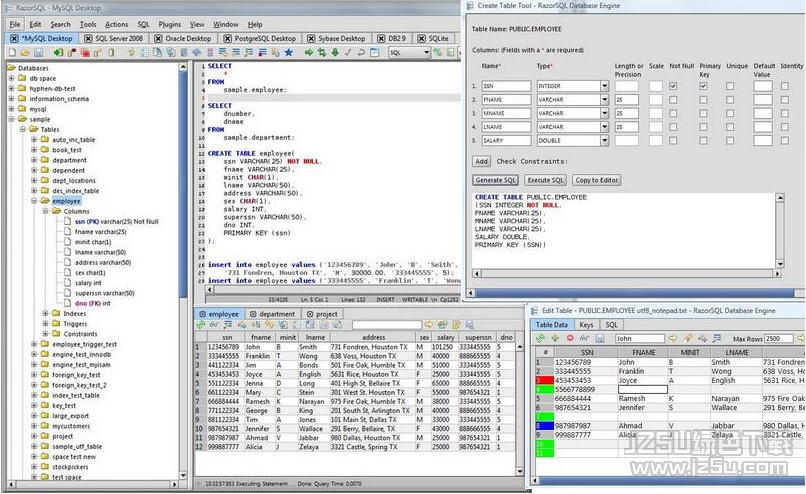Click the Copy to Editor button
This screenshot has width=806, height=494.
coord(597,180)
